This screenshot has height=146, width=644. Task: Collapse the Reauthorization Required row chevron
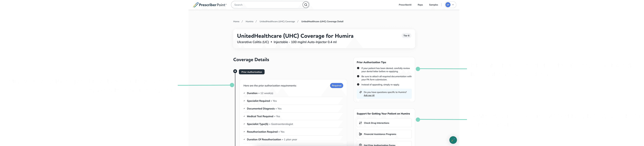tap(244, 132)
